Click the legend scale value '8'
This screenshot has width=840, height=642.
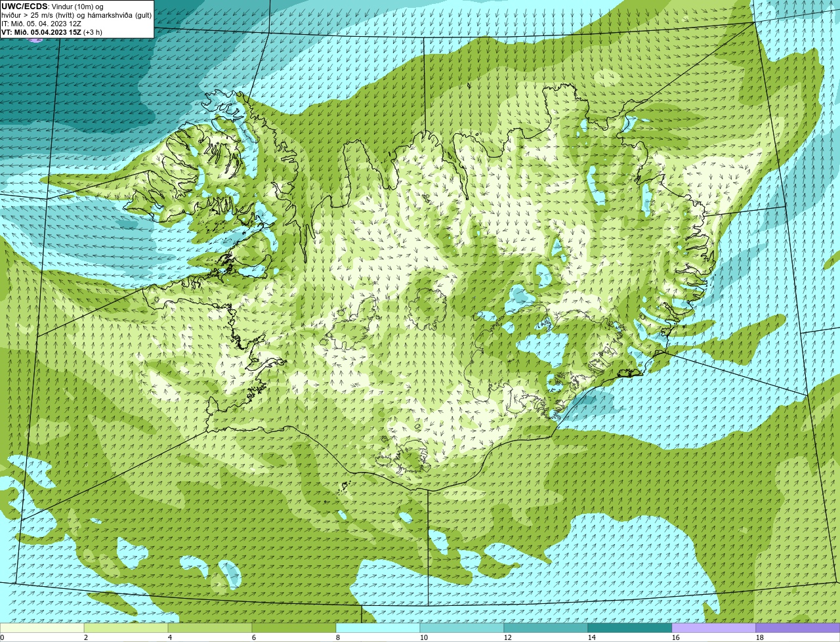[x=338, y=637]
